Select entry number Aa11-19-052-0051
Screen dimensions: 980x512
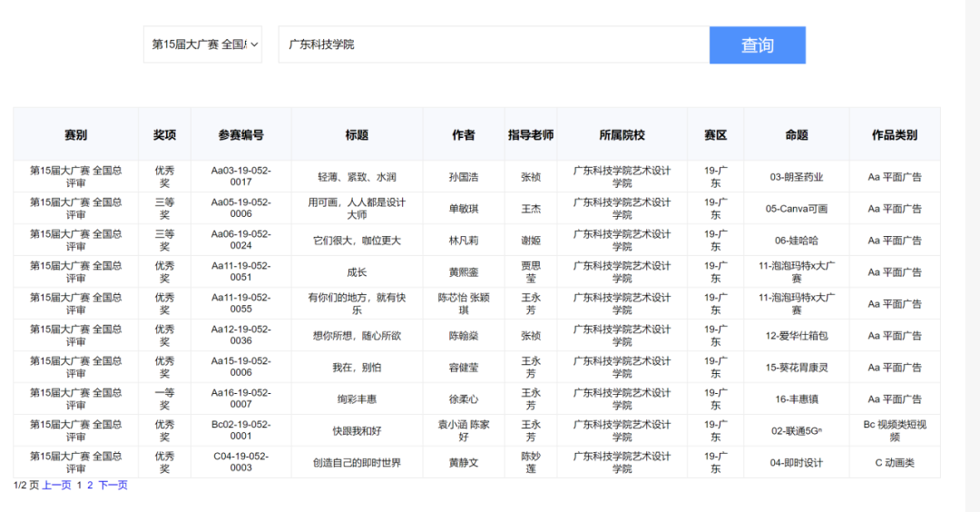[x=240, y=271]
